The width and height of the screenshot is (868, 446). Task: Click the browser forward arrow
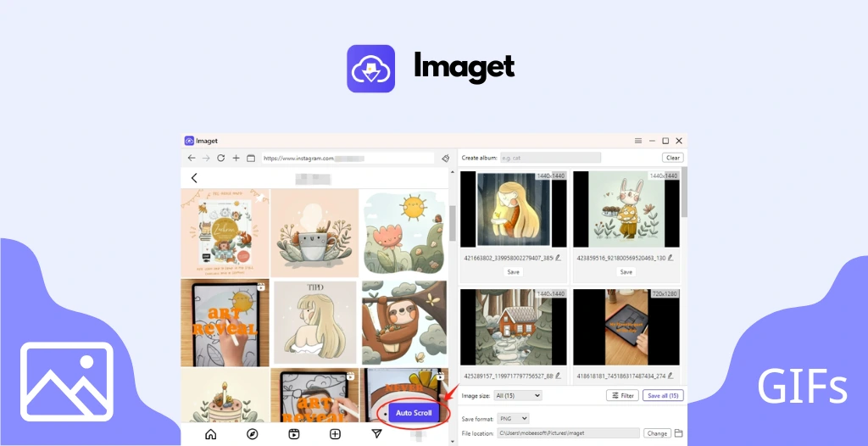tap(206, 158)
